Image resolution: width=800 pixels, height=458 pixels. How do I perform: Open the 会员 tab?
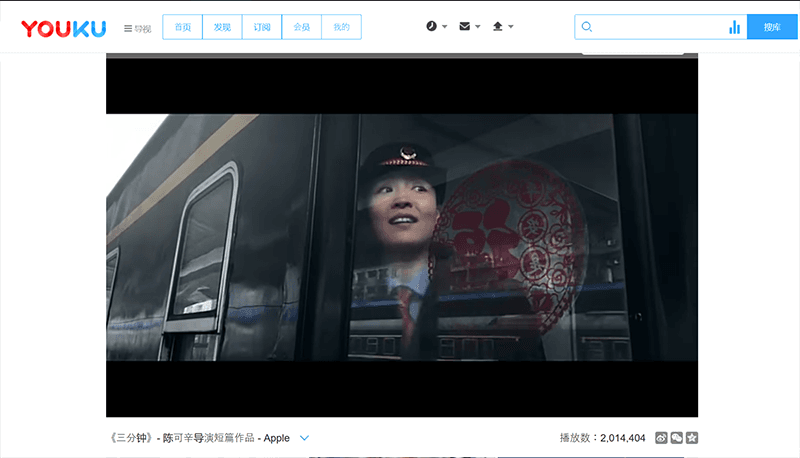301,27
